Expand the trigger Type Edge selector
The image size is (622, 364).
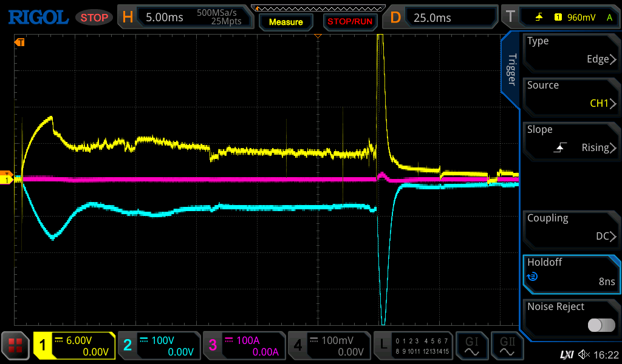click(571, 50)
